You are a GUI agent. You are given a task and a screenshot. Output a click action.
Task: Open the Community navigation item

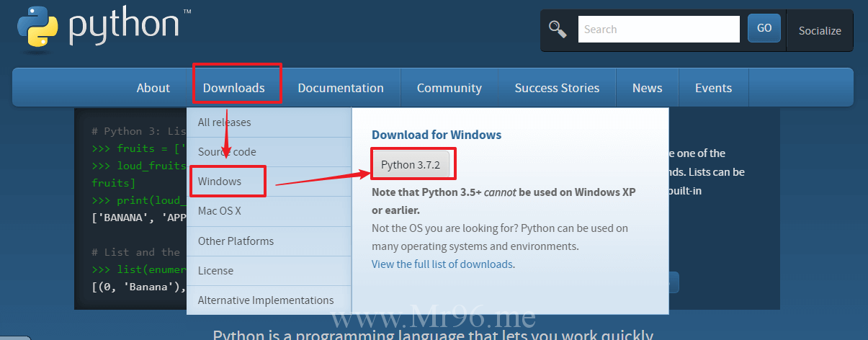click(449, 88)
